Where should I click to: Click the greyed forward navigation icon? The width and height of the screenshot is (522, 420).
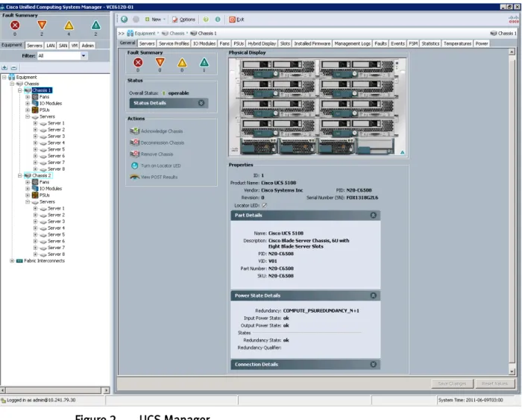click(136, 19)
